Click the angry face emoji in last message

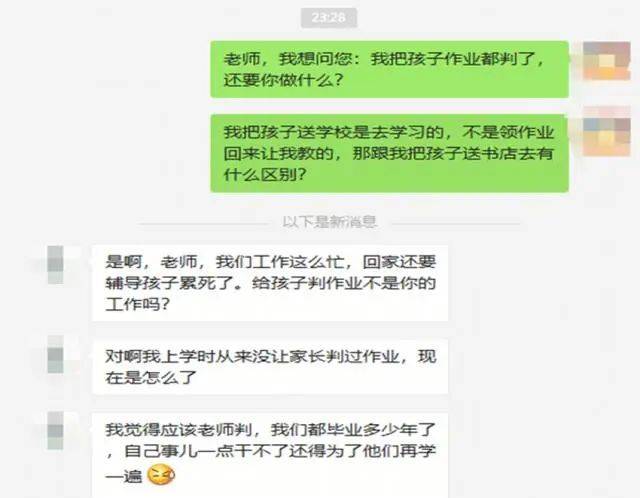pos(161,475)
